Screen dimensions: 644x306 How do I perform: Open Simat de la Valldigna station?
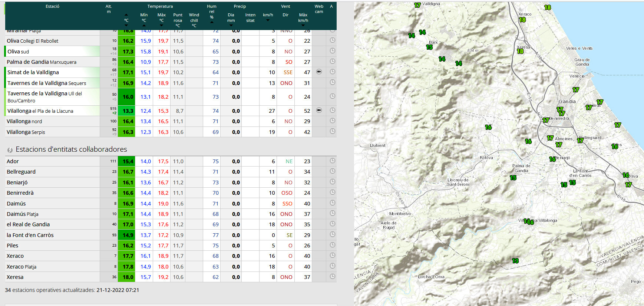33,72
